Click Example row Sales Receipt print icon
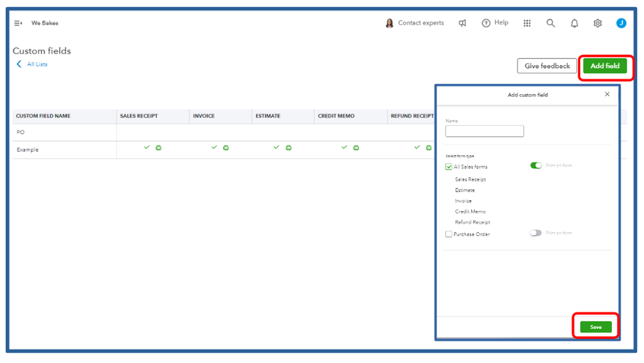This screenshot has height=363, width=644. tap(159, 148)
